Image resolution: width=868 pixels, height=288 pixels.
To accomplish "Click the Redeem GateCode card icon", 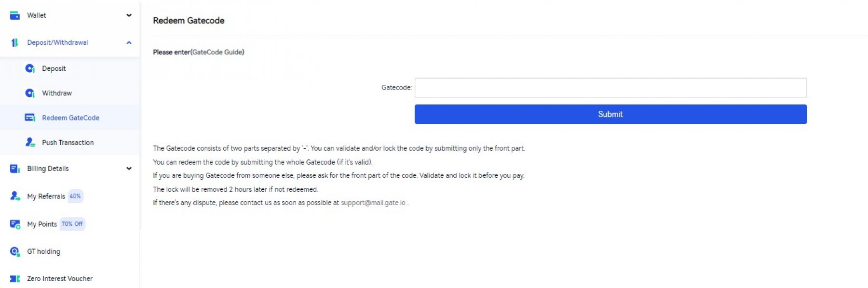I will click(30, 118).
